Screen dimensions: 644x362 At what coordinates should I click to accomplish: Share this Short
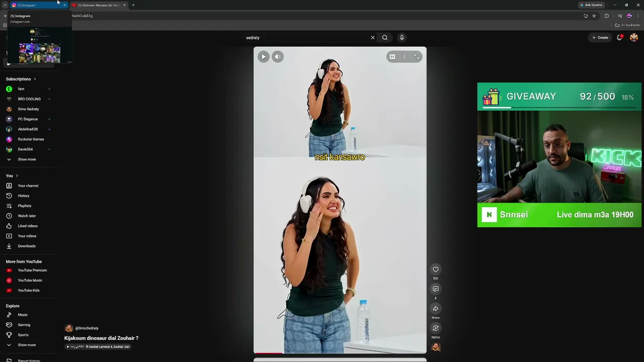tap(436, 309)
